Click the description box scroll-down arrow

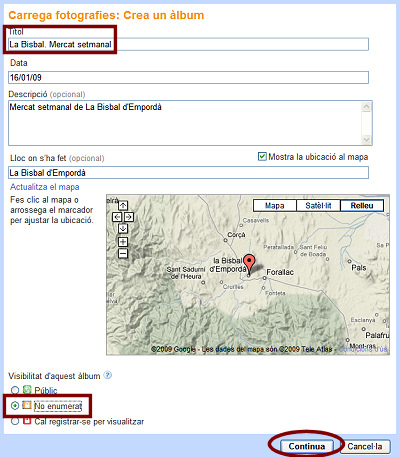pyautogui.click(x=366, y=140)
